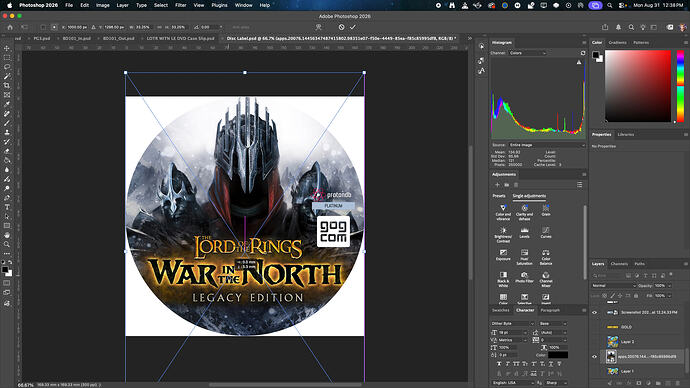690x388 pixels.
Task: Open histogram Source dropdown
Action: [547, 145]
